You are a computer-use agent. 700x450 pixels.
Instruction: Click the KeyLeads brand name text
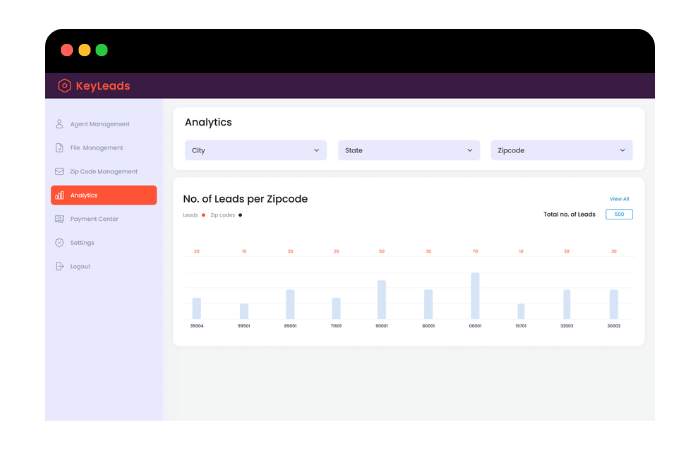pos(103,86)
